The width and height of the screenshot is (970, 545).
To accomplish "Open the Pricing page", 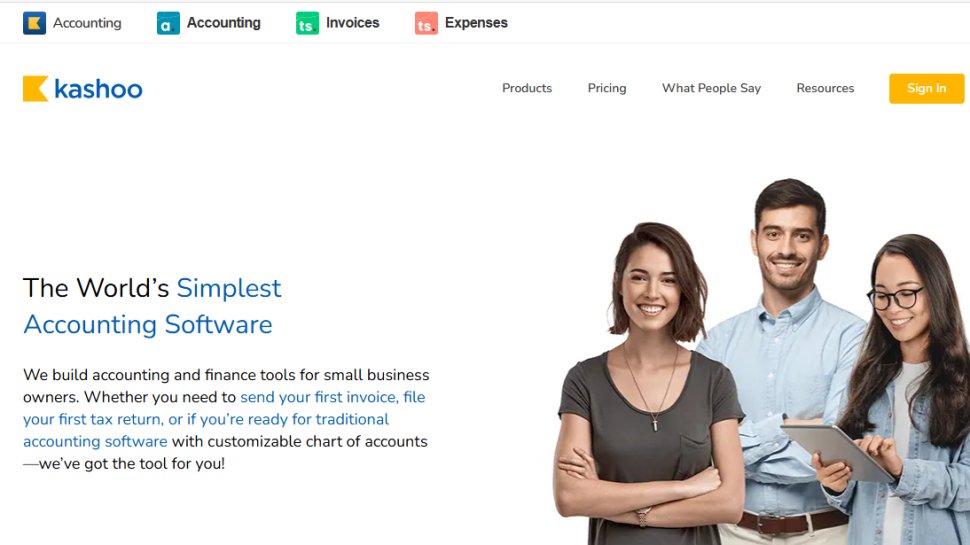I will (x=607, y=88).
